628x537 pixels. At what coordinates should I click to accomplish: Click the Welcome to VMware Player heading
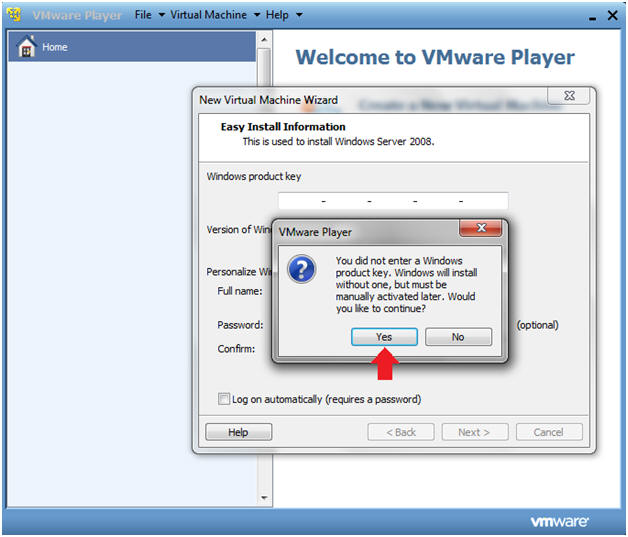pyautogui.click(x=435, y=57)
